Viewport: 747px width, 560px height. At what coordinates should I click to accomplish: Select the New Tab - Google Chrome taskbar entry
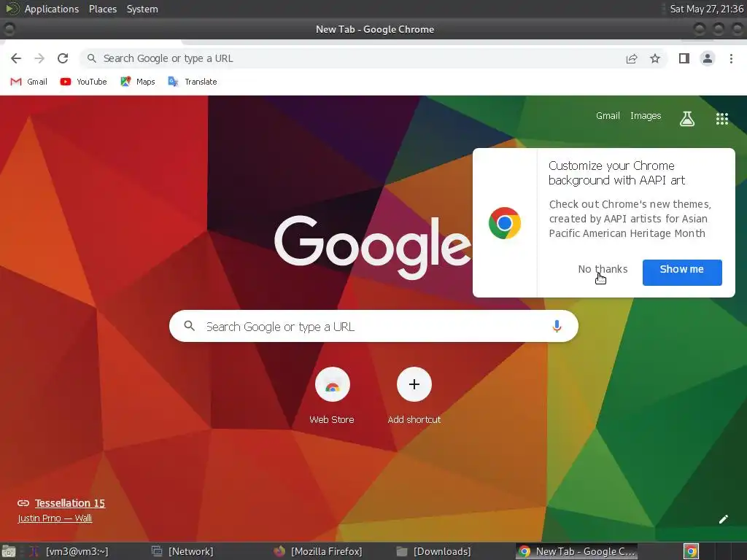click(x=578, y=551)
